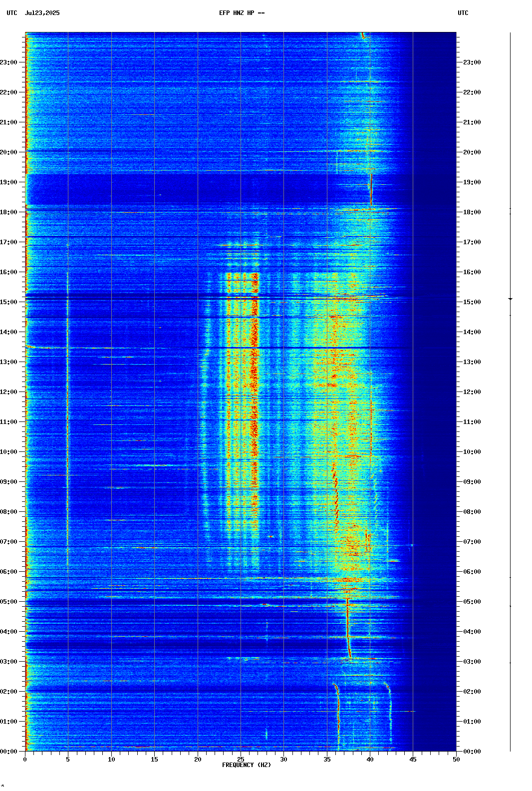Select 15:00 on the right time axis
The width and height of the screenshot is (532, 791).
coord(472,302)
